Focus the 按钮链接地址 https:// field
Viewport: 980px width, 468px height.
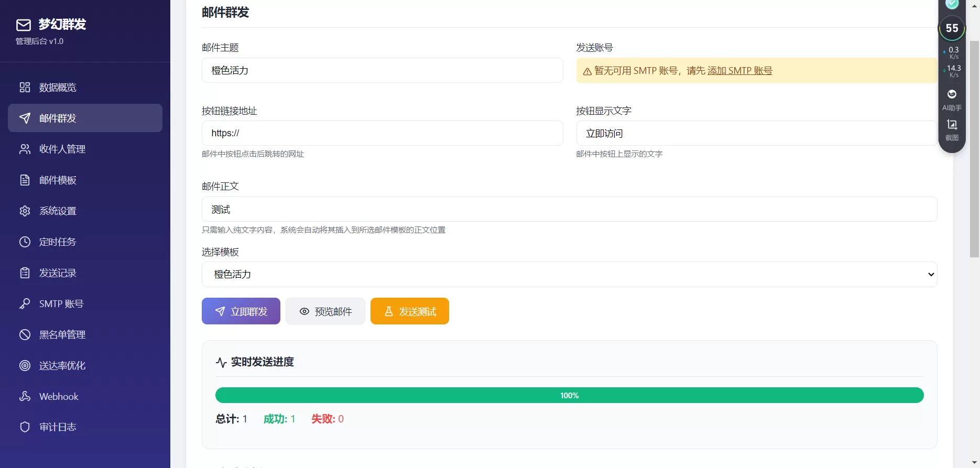click(382, 133)
